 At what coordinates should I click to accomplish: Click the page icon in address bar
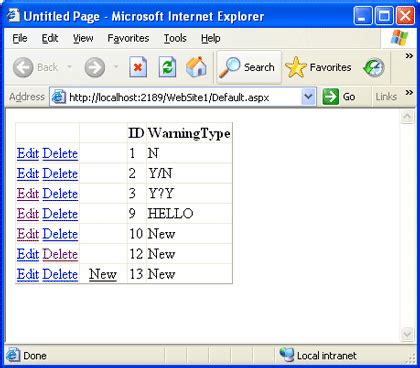[x=59, y=97]
